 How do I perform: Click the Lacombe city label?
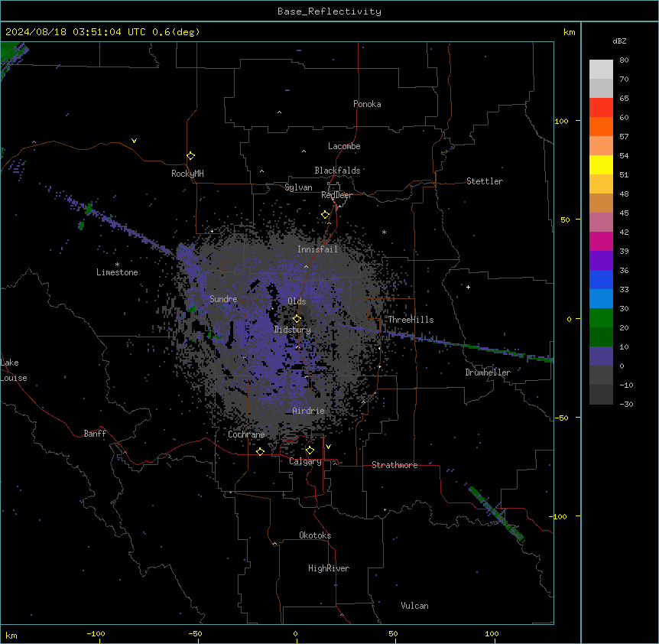point(344,146)
